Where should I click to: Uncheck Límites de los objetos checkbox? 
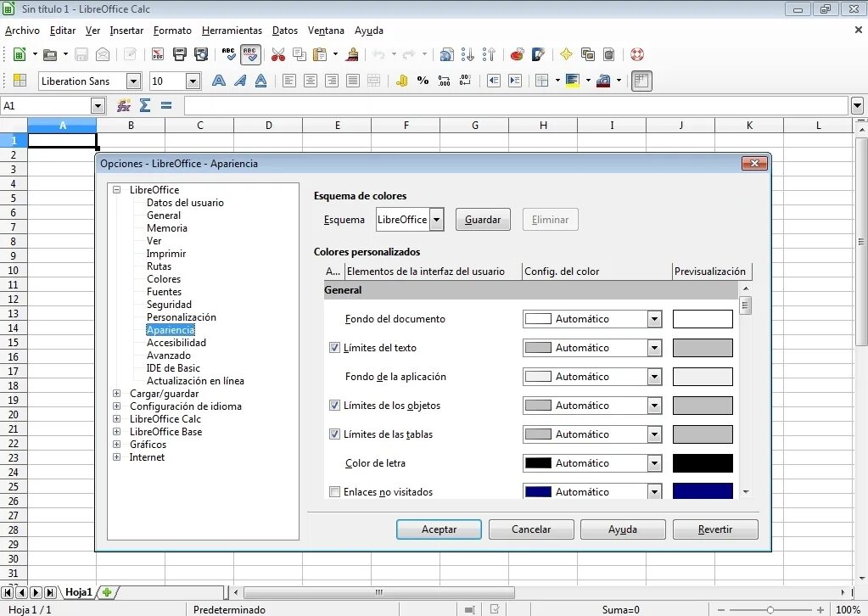click(334, 405)
